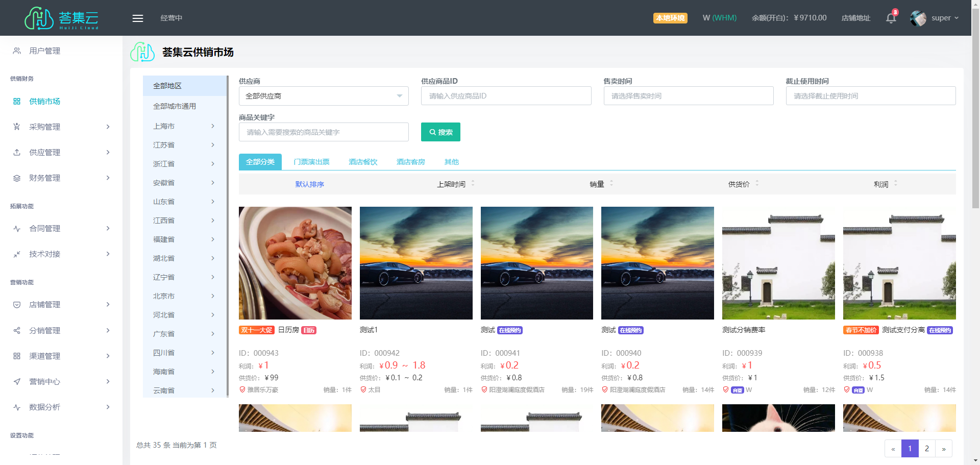980x465 pixels.
Task: Switch to 全部分类 tab
Action: point(260,162)
